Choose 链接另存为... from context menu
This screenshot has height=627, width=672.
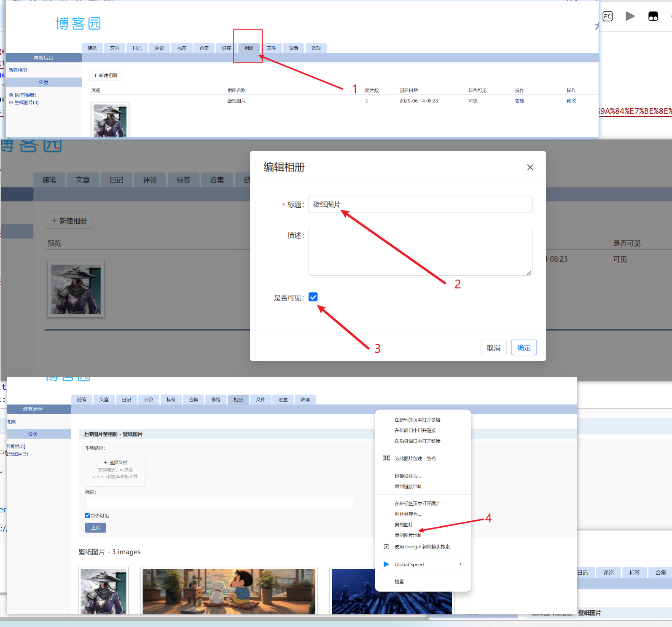tap(423, 476)
